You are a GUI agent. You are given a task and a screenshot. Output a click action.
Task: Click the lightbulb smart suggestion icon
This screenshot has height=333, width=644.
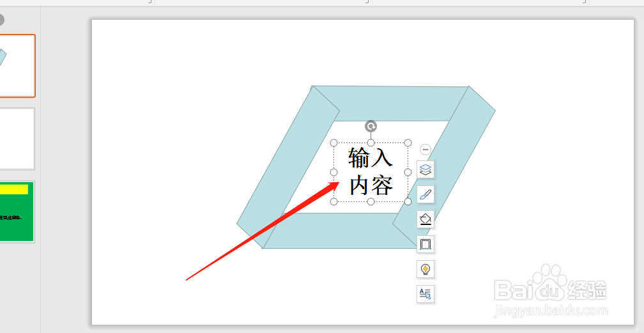425,269
